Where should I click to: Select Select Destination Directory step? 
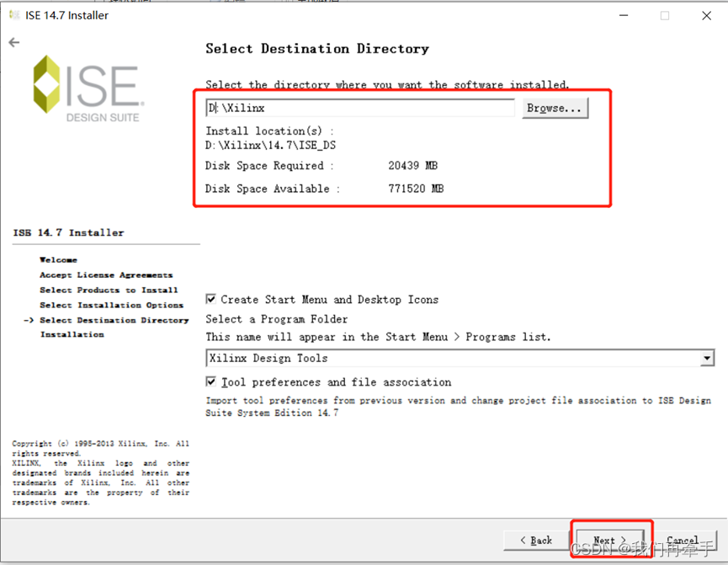[114, 320]
